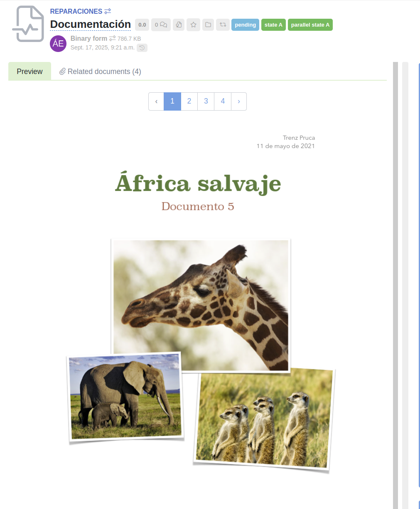The height and width of the screenshot is (509, 420).
Task: Open the version history clock icon
Action: [x=142, y=48]
